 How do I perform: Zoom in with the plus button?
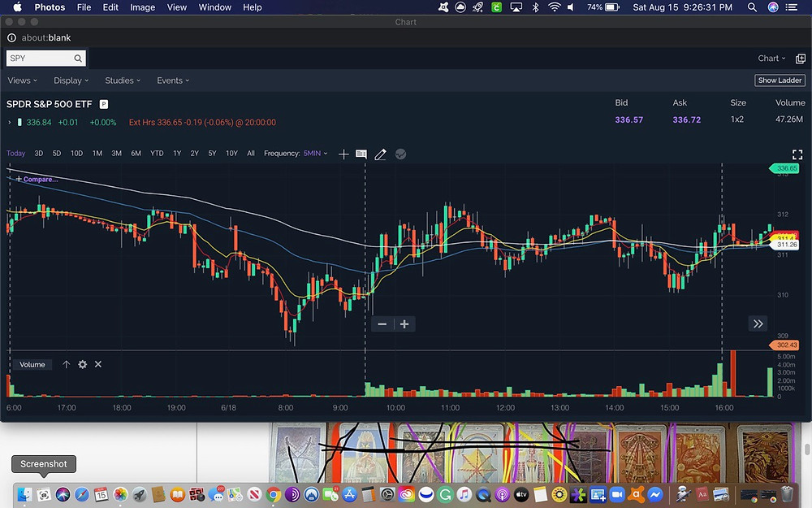404,324
